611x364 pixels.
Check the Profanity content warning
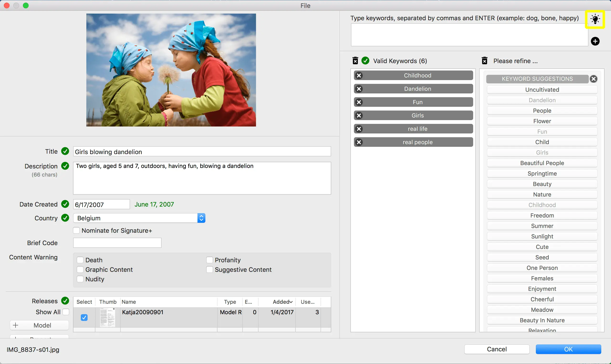pos(209,260)
